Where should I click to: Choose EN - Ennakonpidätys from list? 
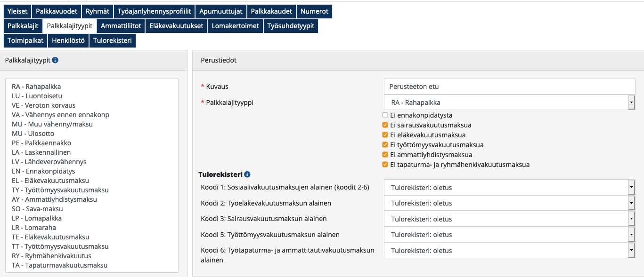pyautogui.click(x=43, y=171)
